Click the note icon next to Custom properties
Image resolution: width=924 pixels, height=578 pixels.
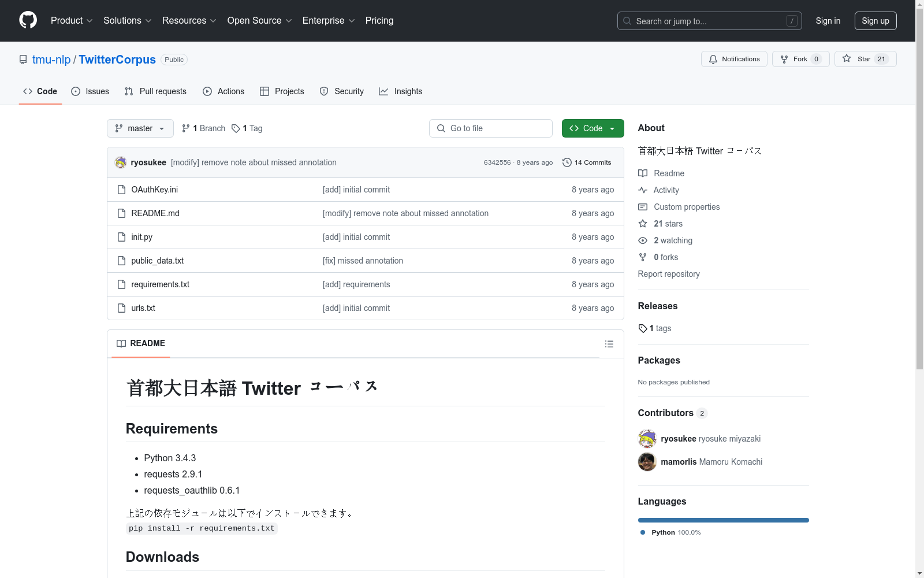(x=643, y=207)
